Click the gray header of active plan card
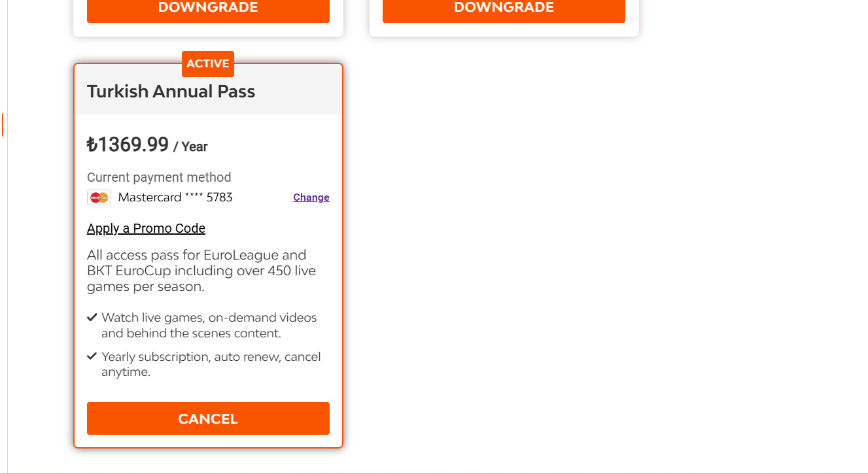The height and width of the screenshot is (474, 868). pos(208,90)
